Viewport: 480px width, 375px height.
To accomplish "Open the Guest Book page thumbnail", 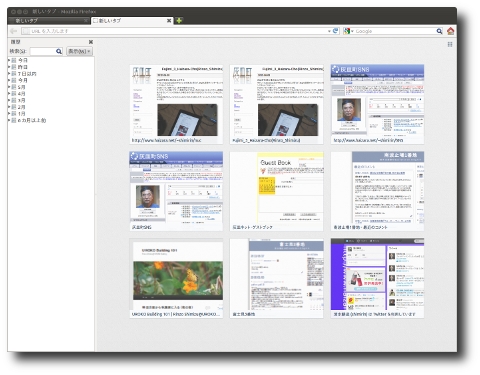I will 277,191.
